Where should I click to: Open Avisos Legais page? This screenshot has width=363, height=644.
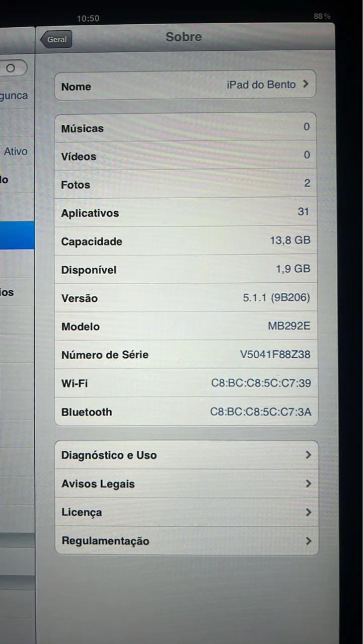tap(186, 484)
